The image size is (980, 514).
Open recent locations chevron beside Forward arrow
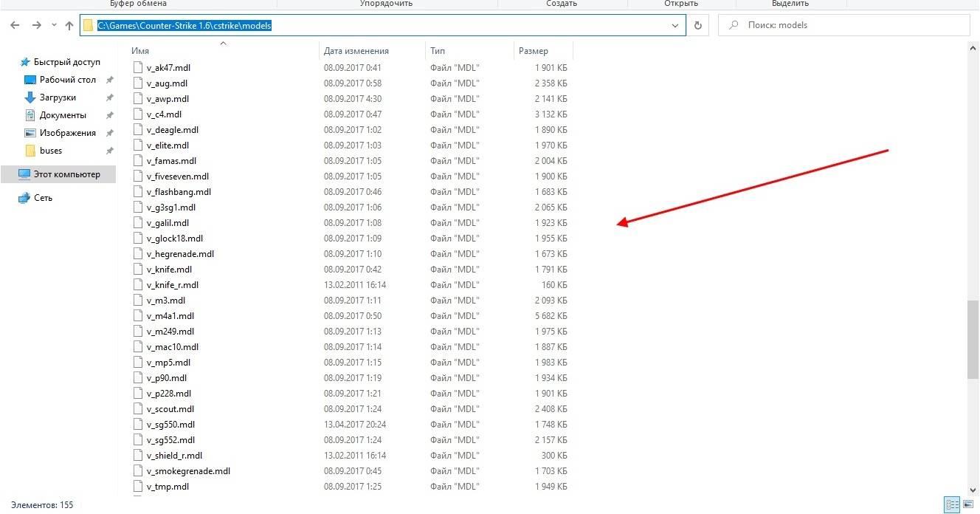[53, 25]
